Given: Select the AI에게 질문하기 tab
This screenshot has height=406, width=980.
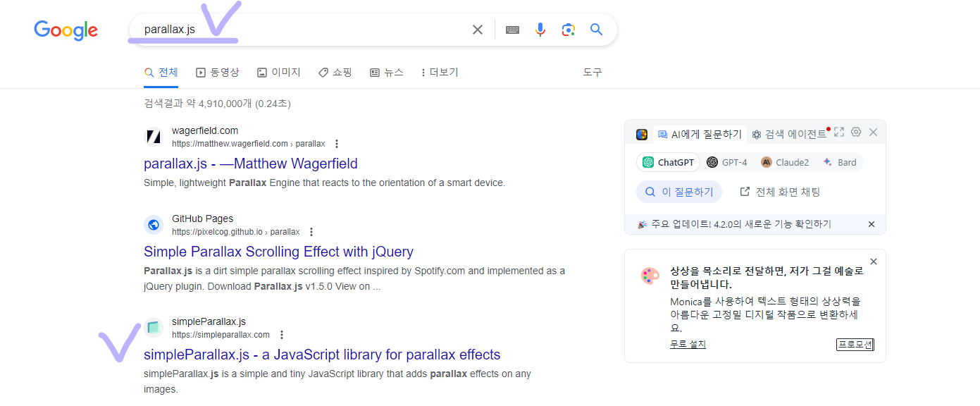Looking at the screenshot, I should coord(700,134).
